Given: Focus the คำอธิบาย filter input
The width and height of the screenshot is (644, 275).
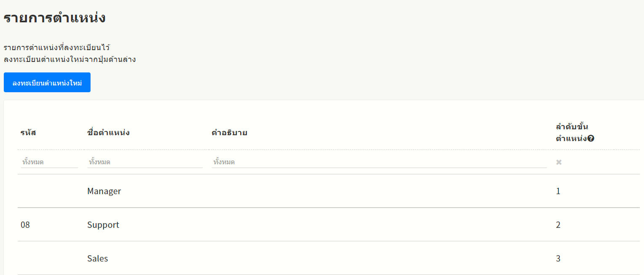Looking at the screenshot, I should [379, 162].
